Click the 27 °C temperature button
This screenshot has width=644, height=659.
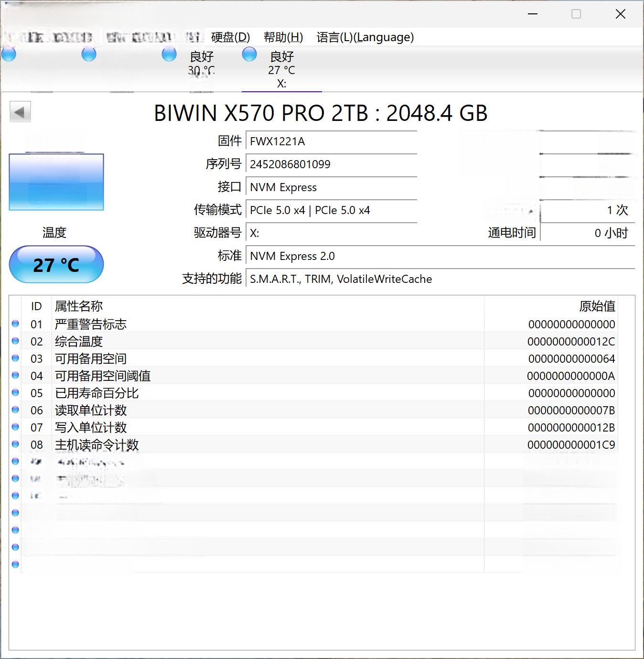coord(56,265)
